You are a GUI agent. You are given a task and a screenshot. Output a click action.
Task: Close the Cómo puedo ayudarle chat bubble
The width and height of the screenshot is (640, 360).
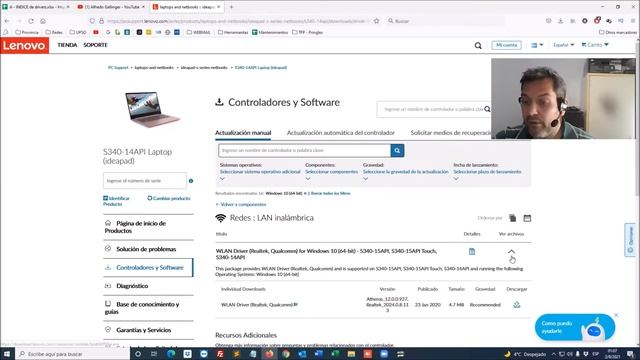click(x=616, y=315)
